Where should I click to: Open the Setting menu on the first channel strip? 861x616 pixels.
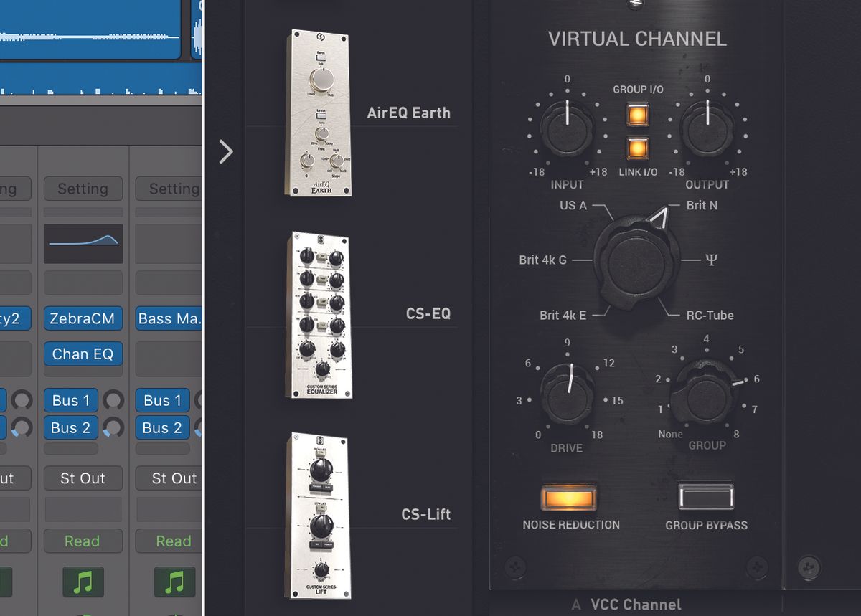pyautogui.click(x=83, y=189)
